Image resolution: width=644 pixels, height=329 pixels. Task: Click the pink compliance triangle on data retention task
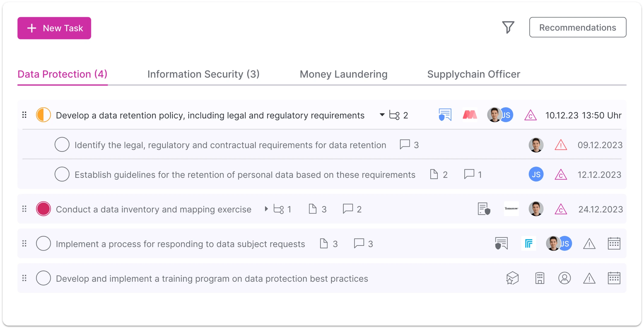coord(531,115)
